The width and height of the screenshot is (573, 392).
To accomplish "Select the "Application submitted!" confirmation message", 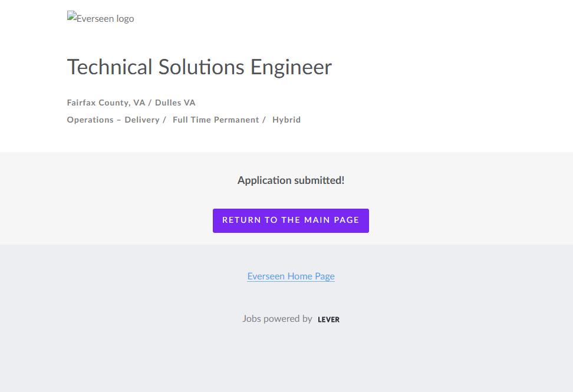I will pyautogui.click(x=291, y=180).
